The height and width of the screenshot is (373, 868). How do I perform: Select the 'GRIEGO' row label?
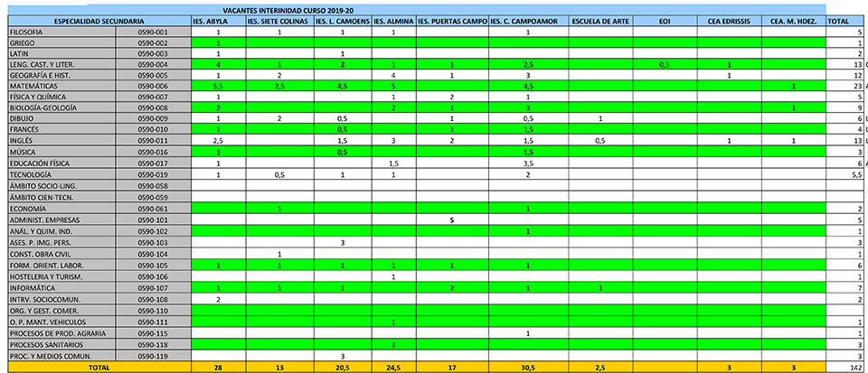point(62,43)
